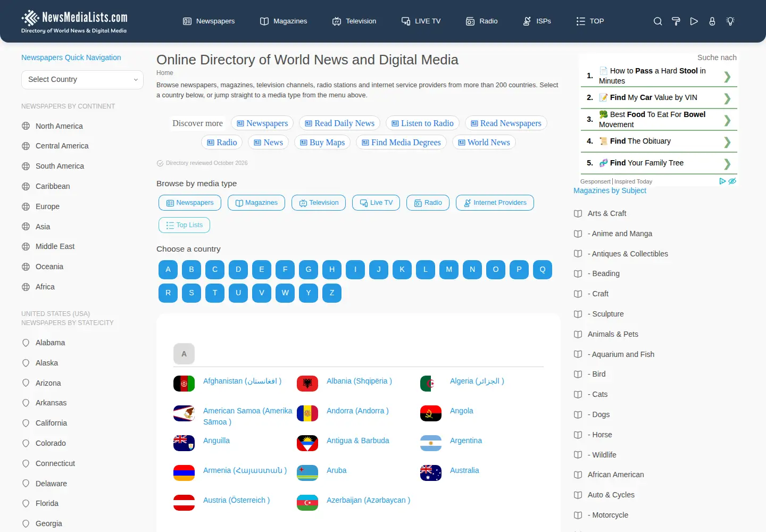Select the Live TV media type button
The width and height of the screenshot is (766, 532).
click(x=376, y=203)
